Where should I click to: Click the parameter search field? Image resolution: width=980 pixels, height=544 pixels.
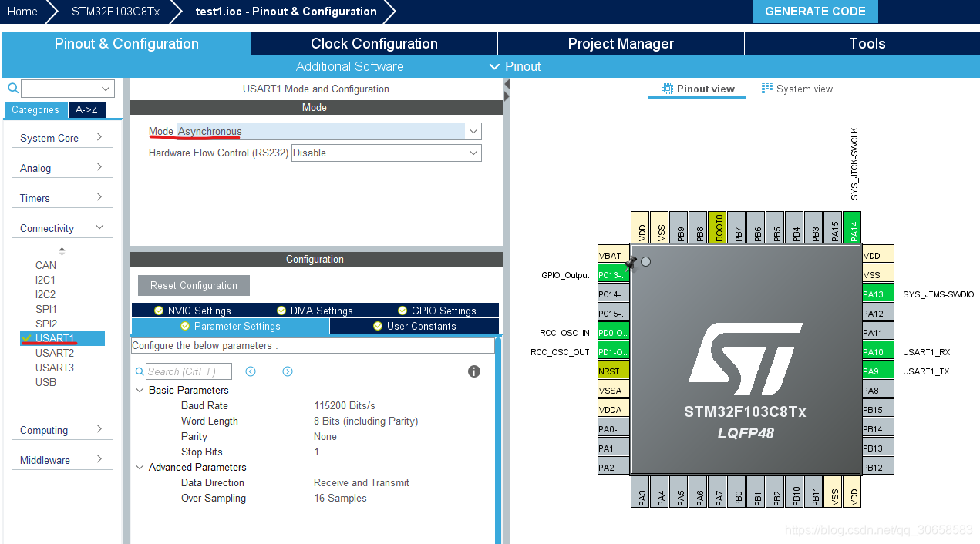click(x=188, y=371)
